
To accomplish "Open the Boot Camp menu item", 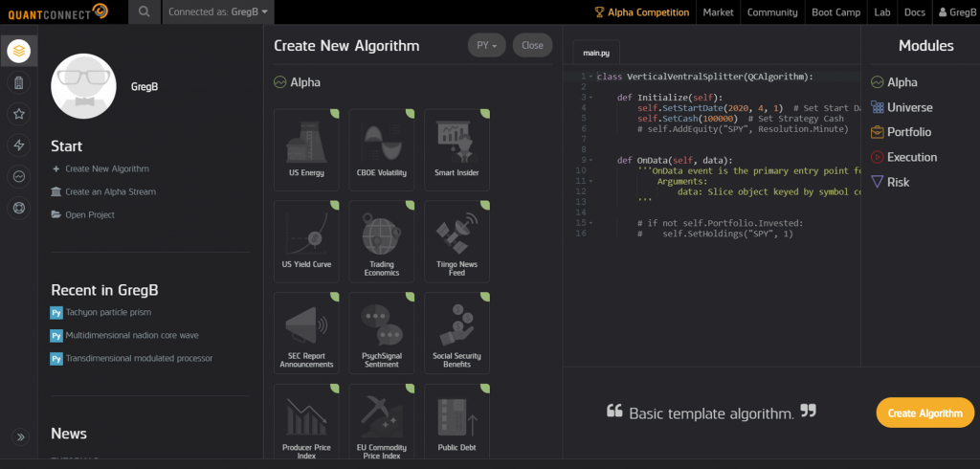I will coord(835,11).
